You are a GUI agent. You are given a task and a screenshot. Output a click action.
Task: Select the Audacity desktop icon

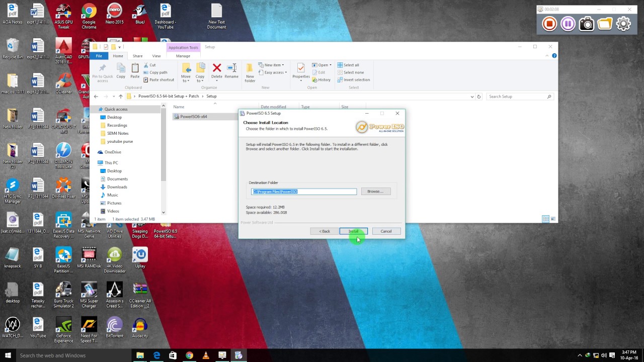pyautogui.click(x=140, y=328)
